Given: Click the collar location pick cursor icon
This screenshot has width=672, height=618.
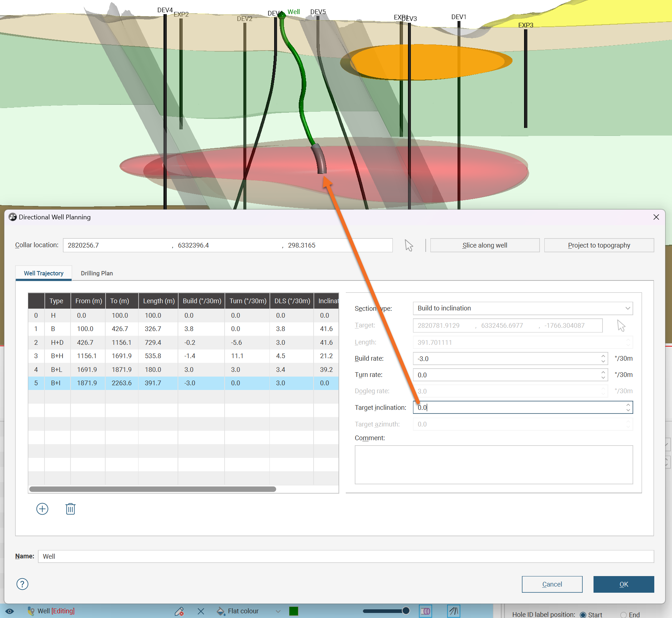Looking at the screenshot, I should click(x=409, y=245).
